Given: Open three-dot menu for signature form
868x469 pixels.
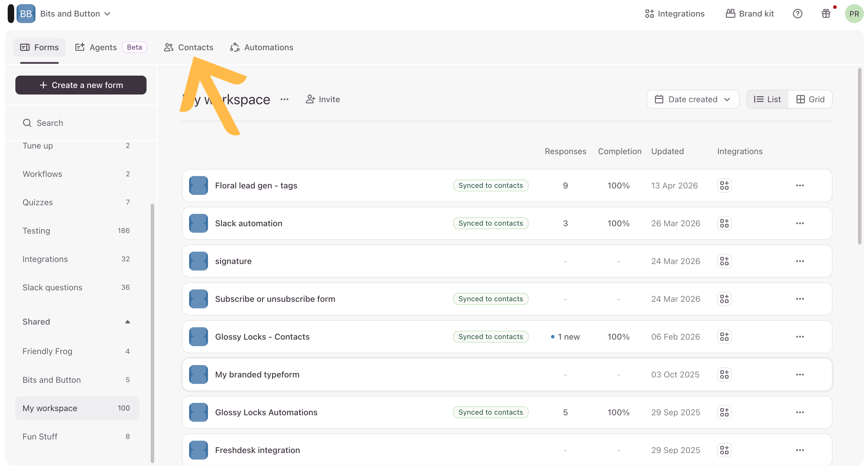Looking at the screenshot, I should pos(799,261).
